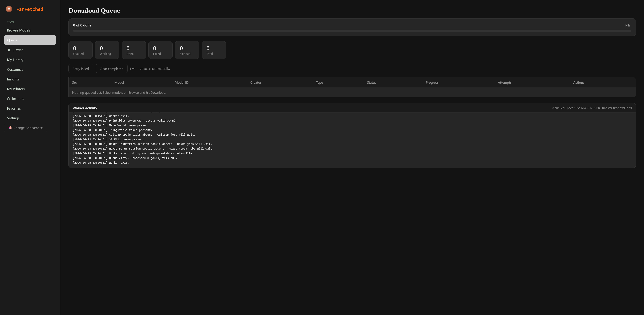Viewport: 644px width, 315px height.
Task: Click the Model ID column header
Action: point(181,82)
